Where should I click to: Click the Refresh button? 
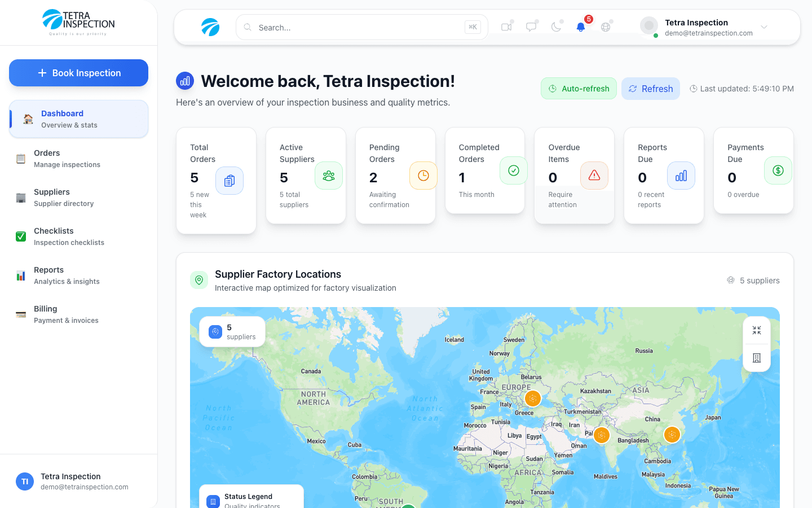click(651, 89)
